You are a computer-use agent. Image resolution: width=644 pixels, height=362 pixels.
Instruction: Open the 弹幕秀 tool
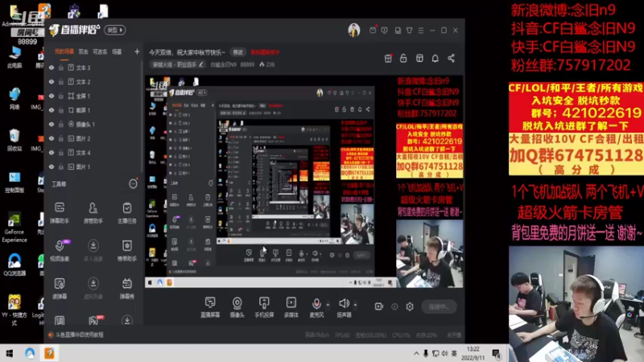(127, 288)
